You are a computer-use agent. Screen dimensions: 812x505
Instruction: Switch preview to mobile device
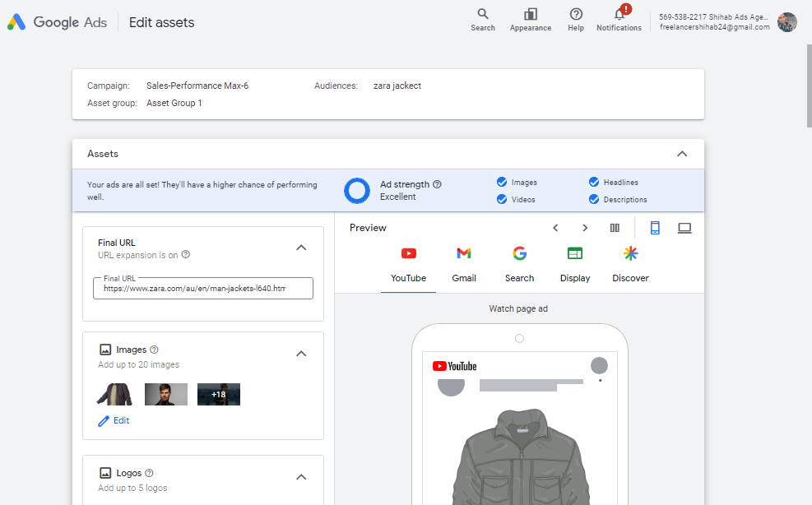point(655,228)
